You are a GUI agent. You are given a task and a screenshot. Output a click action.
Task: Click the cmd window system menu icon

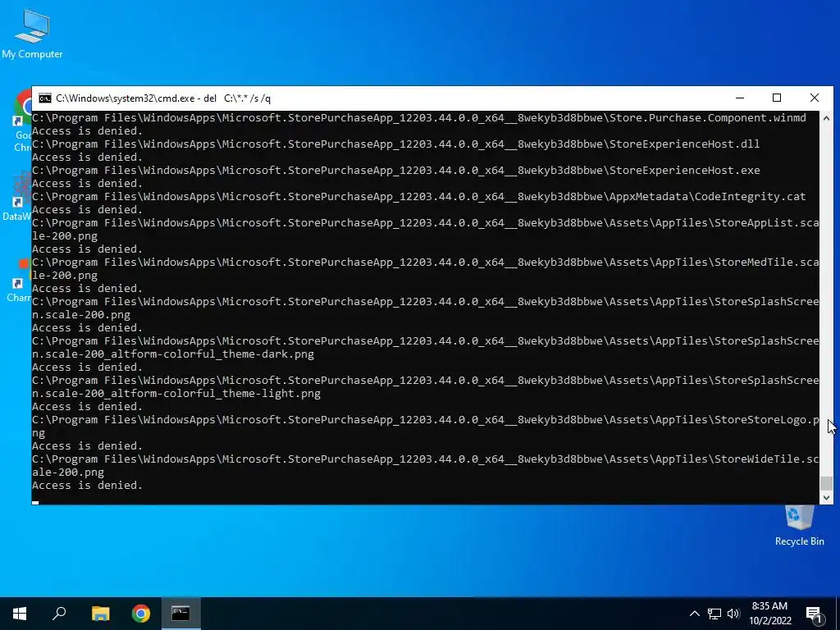45,98
